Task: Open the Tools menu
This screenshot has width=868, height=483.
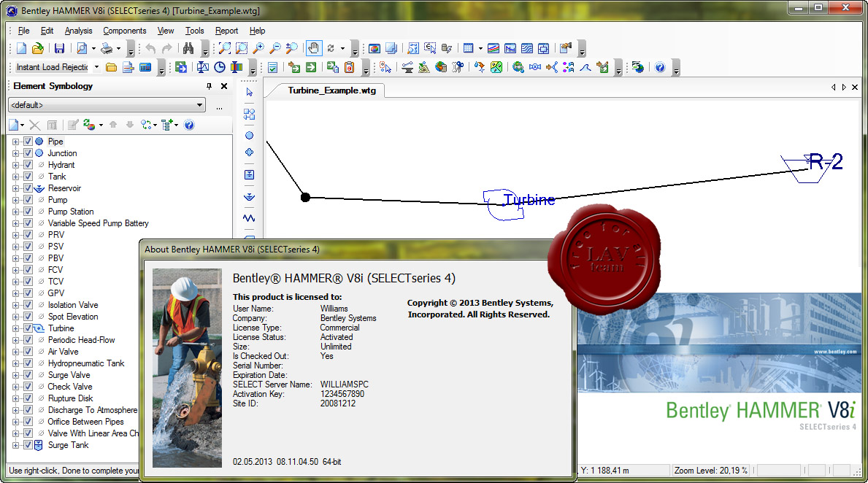Action: [194, 31]
